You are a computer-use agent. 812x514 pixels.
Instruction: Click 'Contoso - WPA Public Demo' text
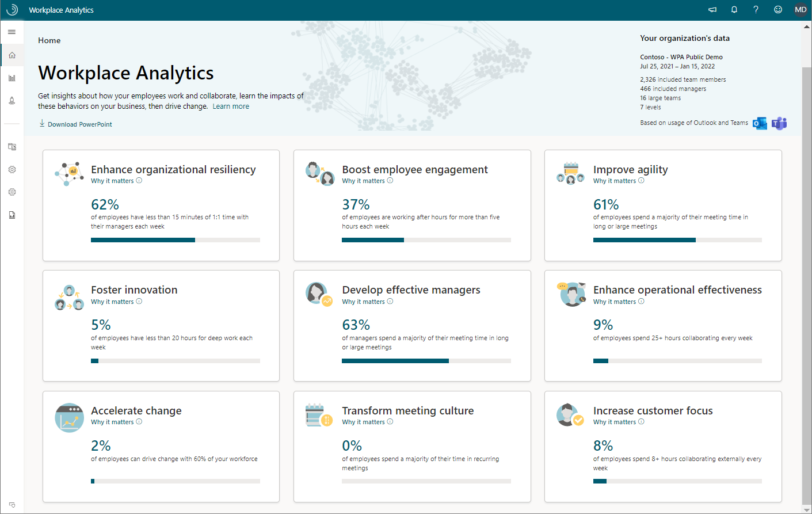coord(681,57)
